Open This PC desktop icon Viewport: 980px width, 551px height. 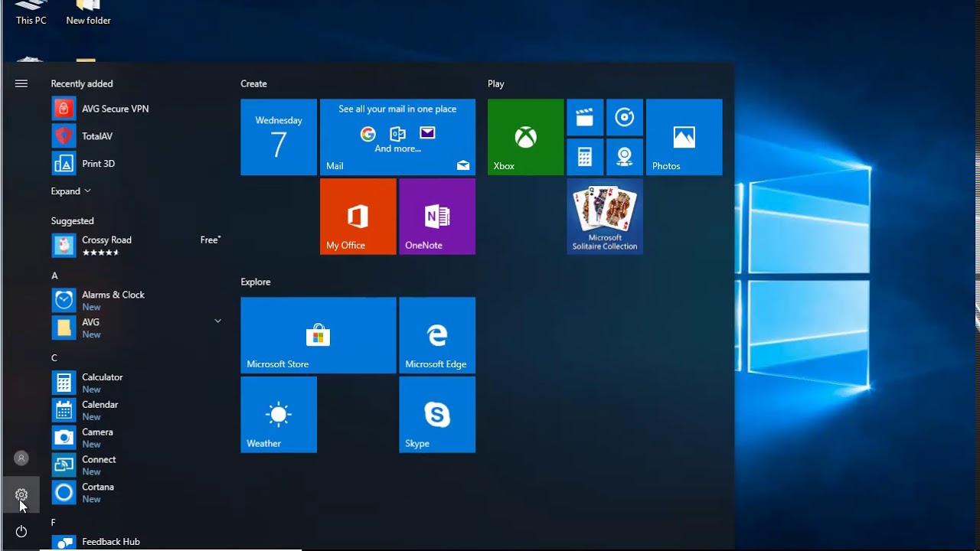tap(31, 13)
